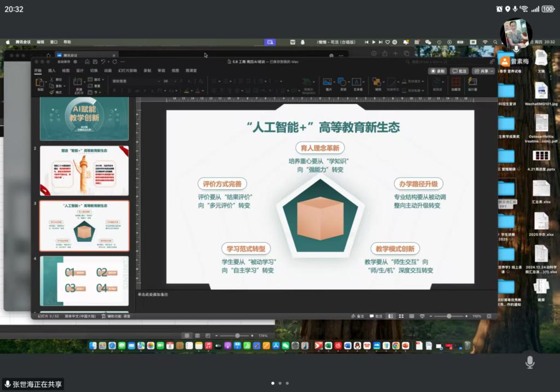Viewport: 560px width, 392px height.
Task: Select slide 4 thumbnail in the panel
Action: pyautogui.click(x=84, y=280)
